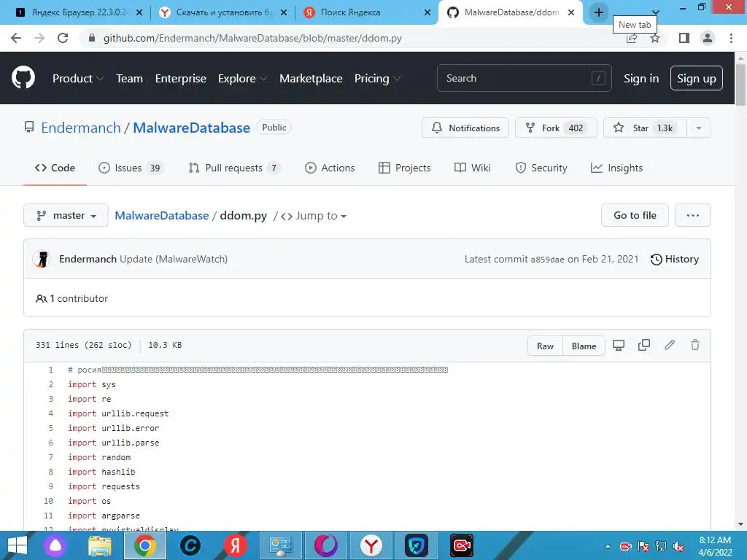Click Endermanch avatar in commit row

[x=42, y=259]
